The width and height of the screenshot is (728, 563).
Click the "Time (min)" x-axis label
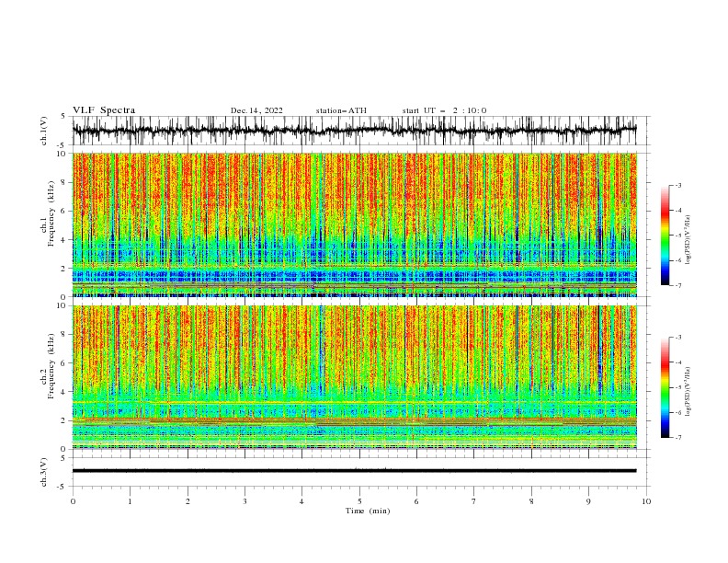pos(368,511)
